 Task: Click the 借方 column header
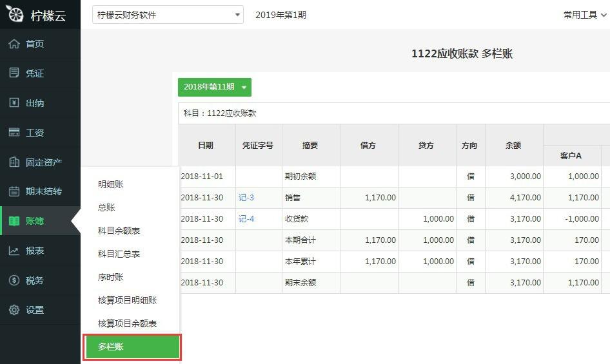tap(369, 145)
